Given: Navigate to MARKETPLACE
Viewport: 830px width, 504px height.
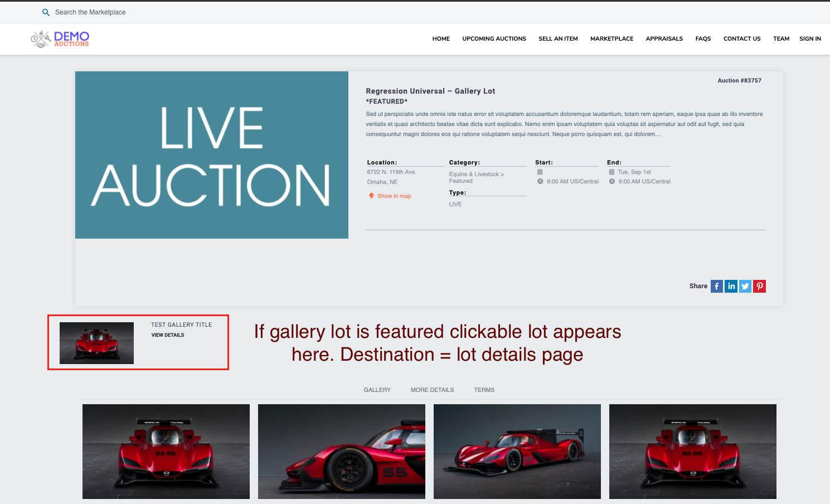Looking at the screenshot, I should [x=611, y=39].
